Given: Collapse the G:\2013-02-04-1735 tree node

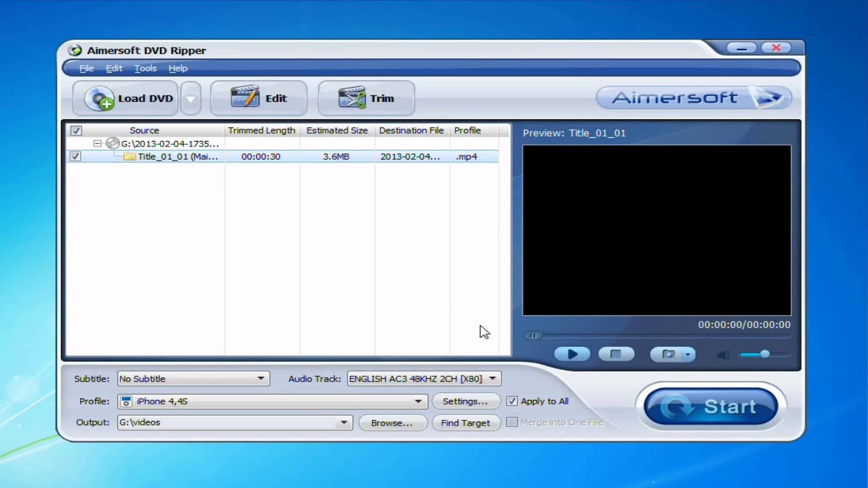Looking at the screenshot, I should pyautogui.click(x=97, y=144).
